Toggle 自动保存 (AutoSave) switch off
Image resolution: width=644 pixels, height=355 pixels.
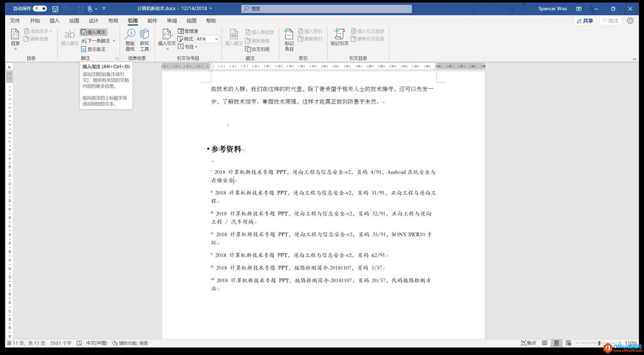coord(39,8)
